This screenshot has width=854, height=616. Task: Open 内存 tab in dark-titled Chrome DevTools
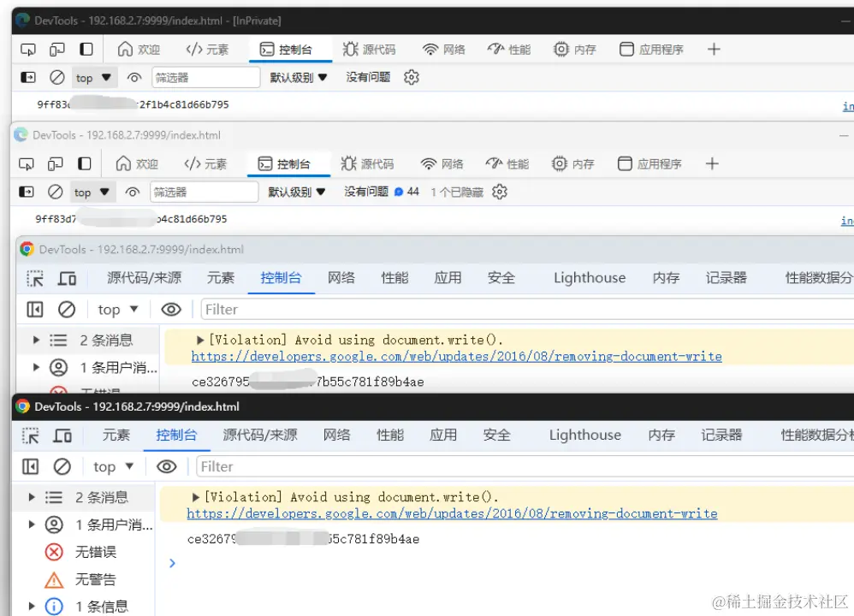(661, 435)
